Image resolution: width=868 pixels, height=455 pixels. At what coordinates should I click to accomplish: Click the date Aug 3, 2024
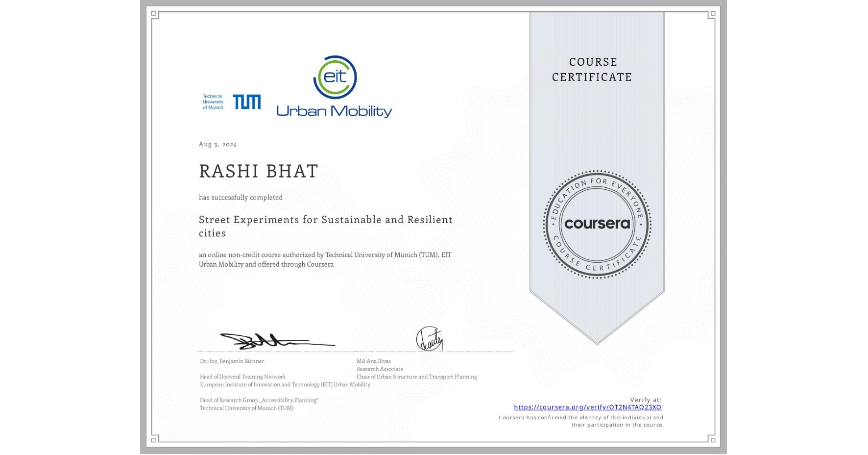pos(217,144)
